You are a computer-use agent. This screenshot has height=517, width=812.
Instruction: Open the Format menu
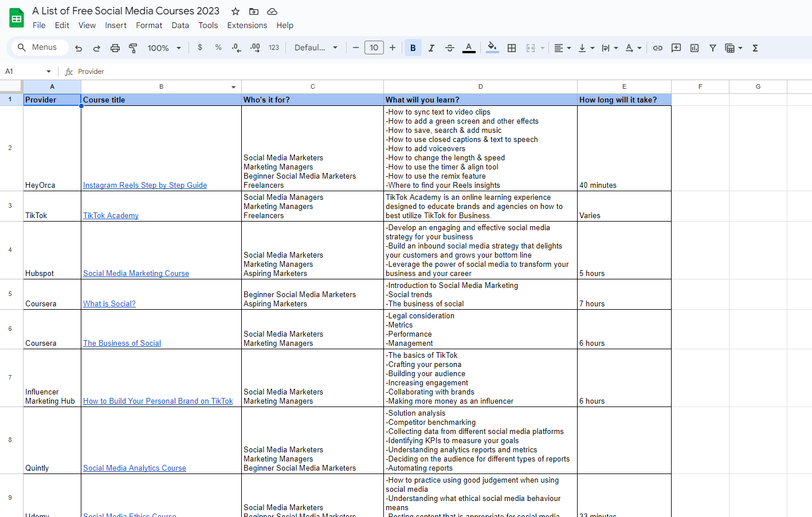tap(149, 25)
